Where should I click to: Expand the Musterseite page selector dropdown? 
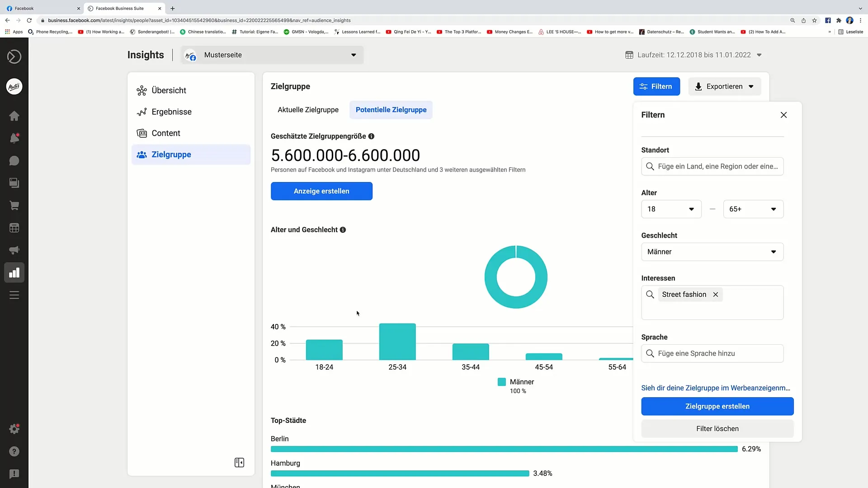[353, 55]
